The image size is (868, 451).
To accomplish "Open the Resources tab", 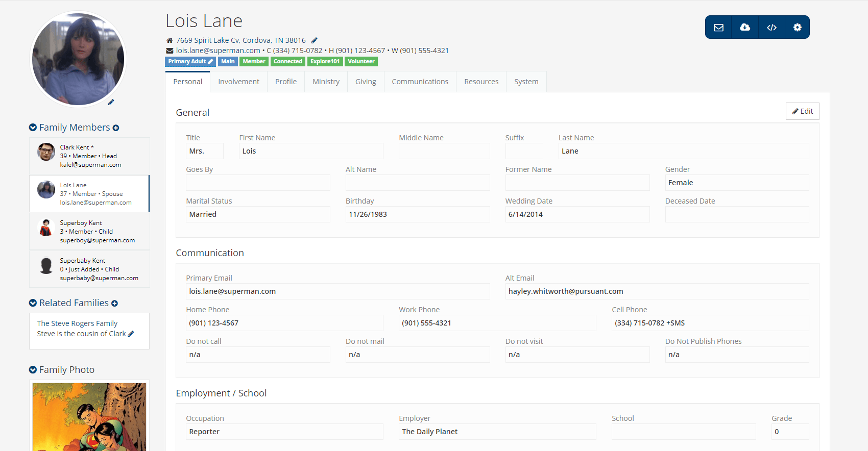I will (481, 82).
